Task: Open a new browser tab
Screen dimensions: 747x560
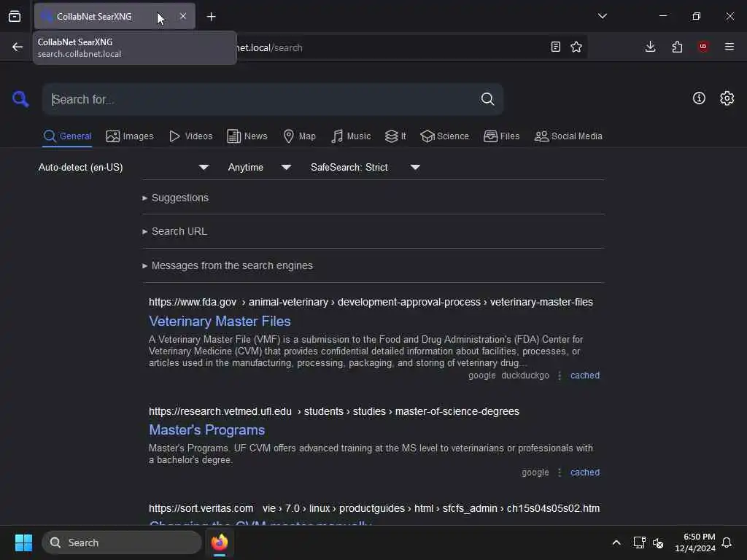Action: tap(211, 17)
